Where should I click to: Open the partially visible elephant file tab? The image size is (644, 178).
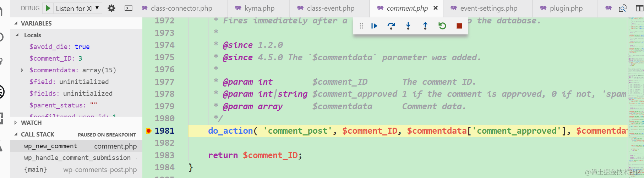click(x=608, y=8)
